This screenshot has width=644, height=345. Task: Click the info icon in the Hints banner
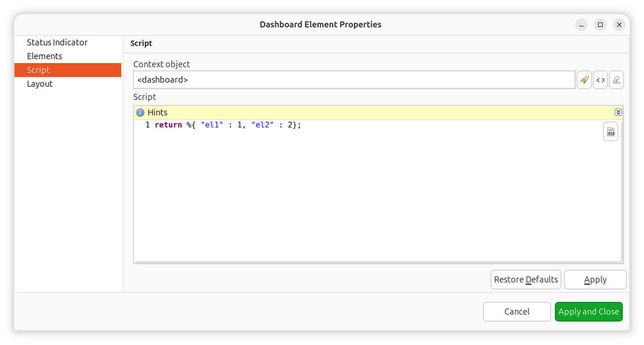pos(140,112)
